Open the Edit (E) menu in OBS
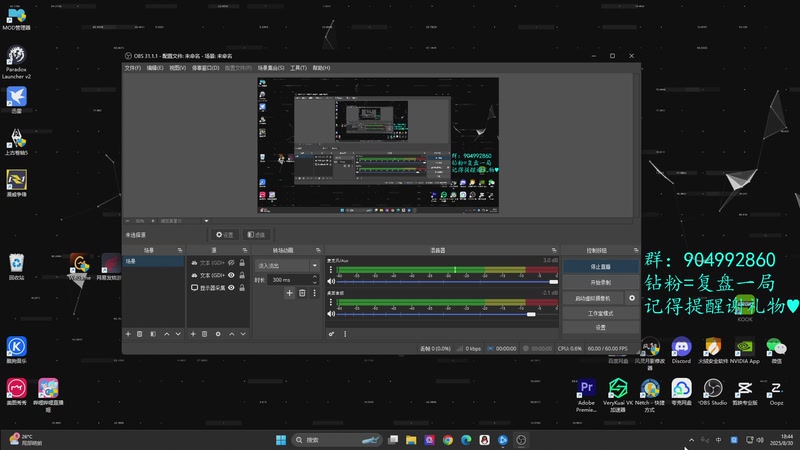 click(x=155, y=68)
